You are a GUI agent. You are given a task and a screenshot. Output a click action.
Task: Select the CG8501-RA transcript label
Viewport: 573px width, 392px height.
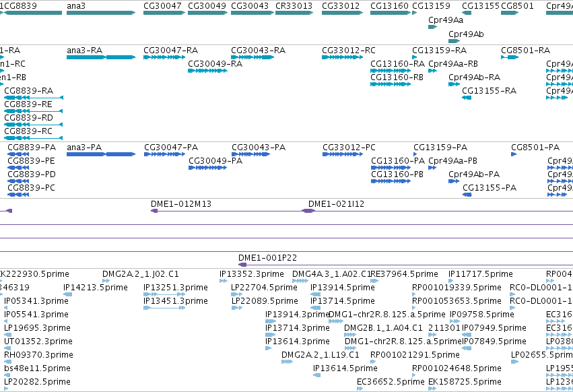click(525, 51)
